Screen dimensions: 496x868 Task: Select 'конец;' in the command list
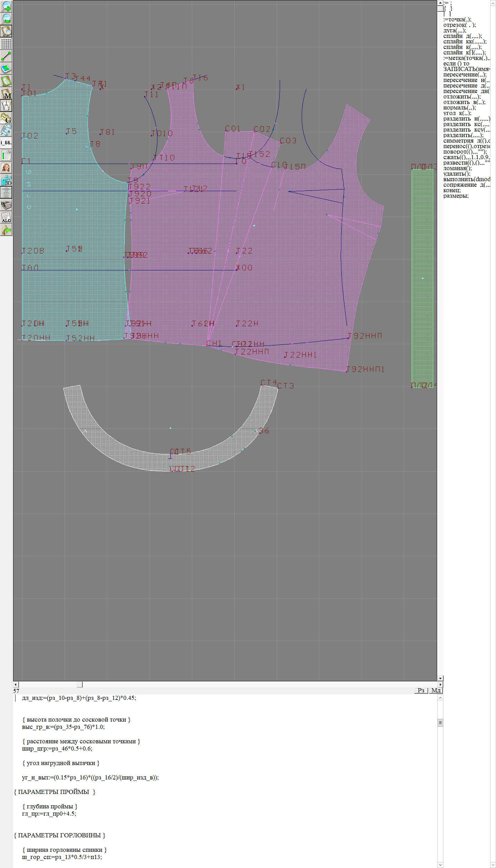452,190
